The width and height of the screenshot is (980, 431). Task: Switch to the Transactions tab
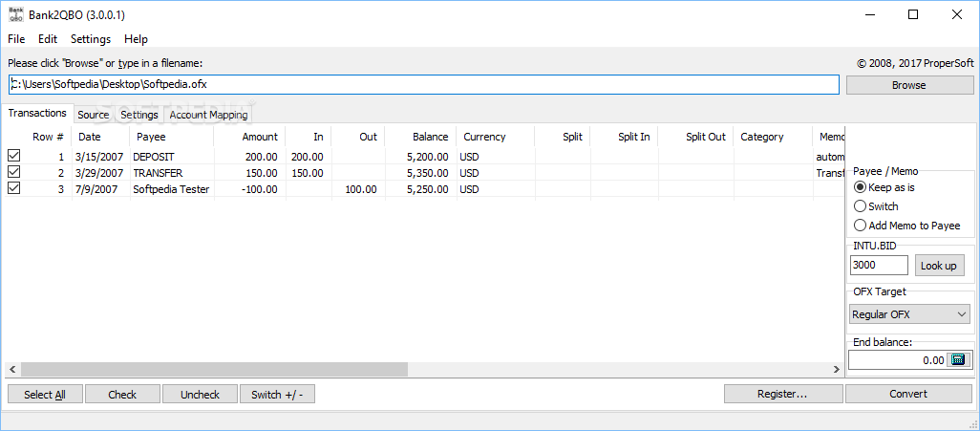(x=37, y=113)
